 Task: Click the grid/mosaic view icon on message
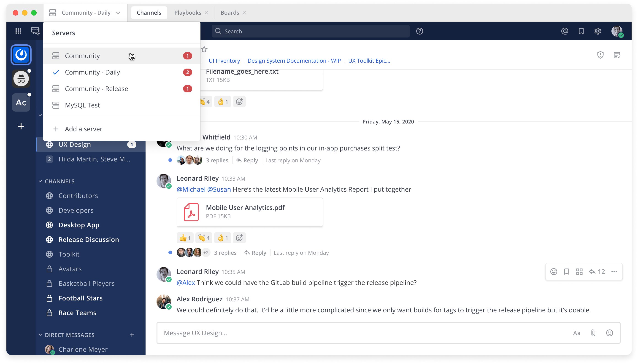pyautogui.click(x=579, y=272)
